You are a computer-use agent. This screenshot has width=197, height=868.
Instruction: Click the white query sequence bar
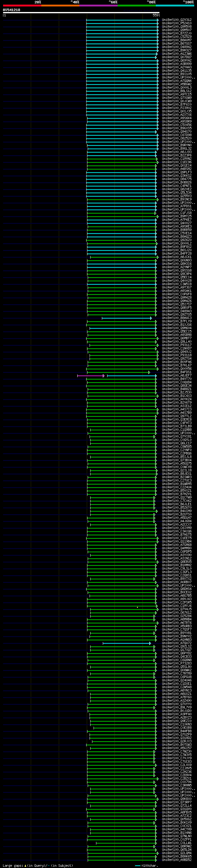pos(81,13)
